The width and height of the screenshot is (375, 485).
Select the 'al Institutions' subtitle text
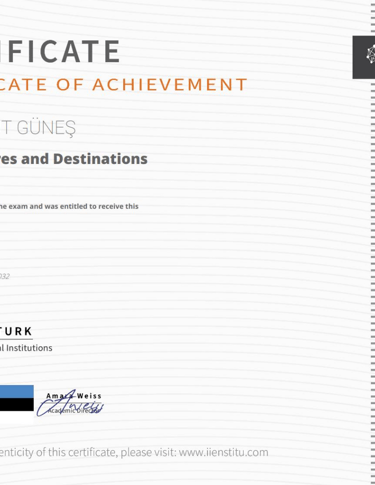(26, 348)
